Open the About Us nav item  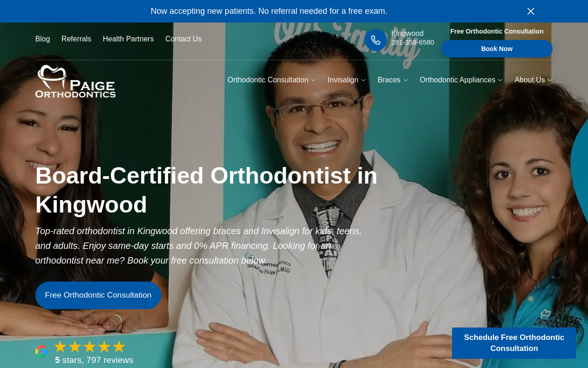(x=530, y=80)
